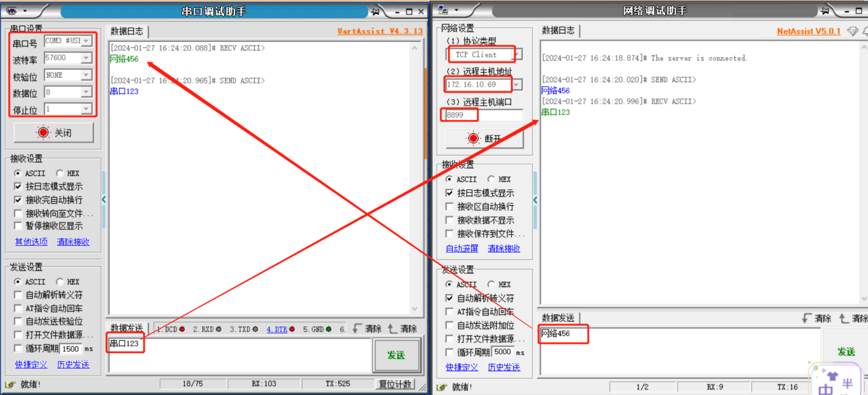Click the serial log vertical scrollbar

(x=414, y=178)
